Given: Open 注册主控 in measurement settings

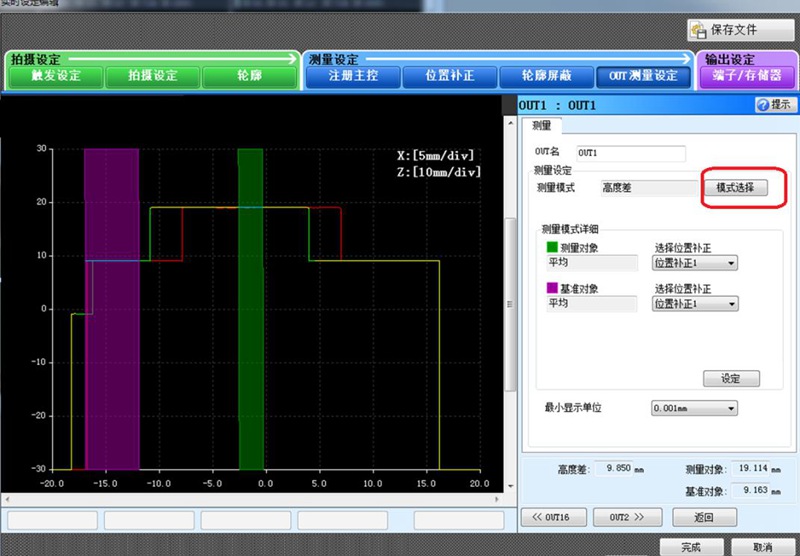Looking at the screenshot, I should tap(352, 76).
